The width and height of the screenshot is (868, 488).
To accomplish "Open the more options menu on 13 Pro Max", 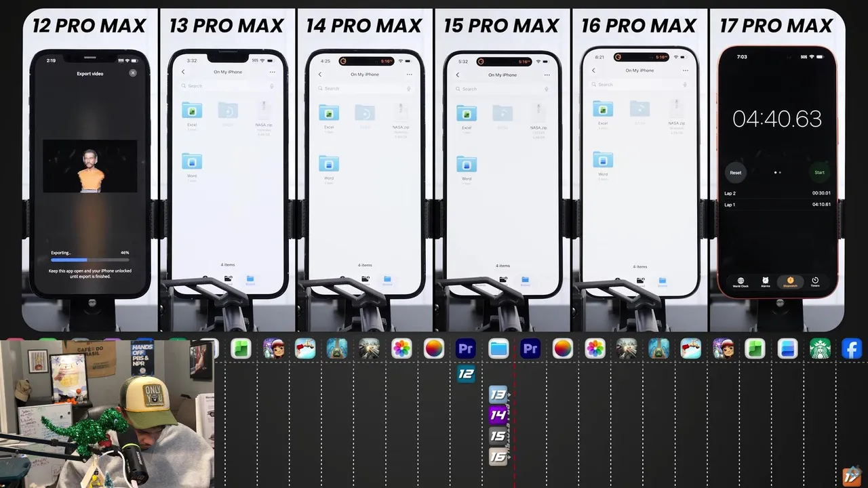I will coord(272,72).
